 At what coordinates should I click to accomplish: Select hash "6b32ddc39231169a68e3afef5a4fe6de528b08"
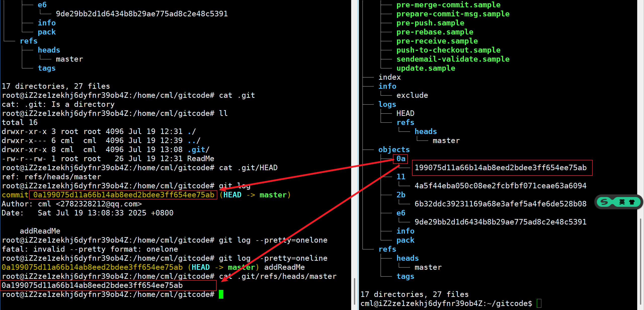500,204
